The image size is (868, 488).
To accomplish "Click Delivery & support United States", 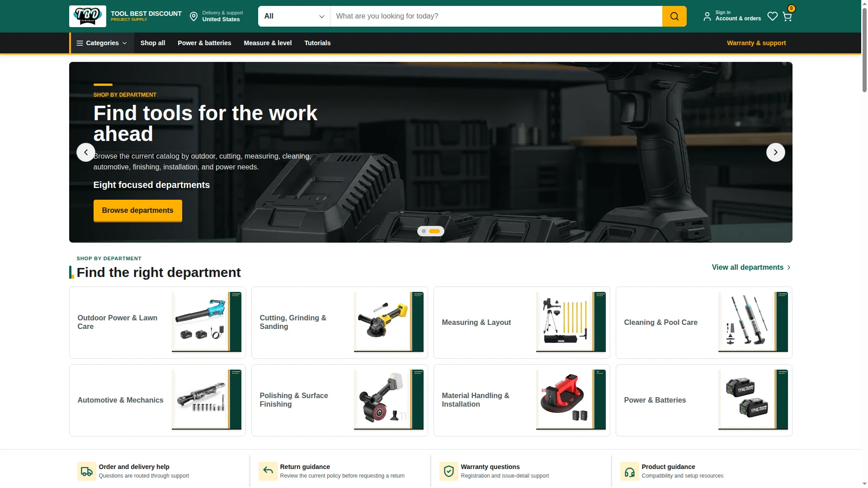I will pos(217,16).
